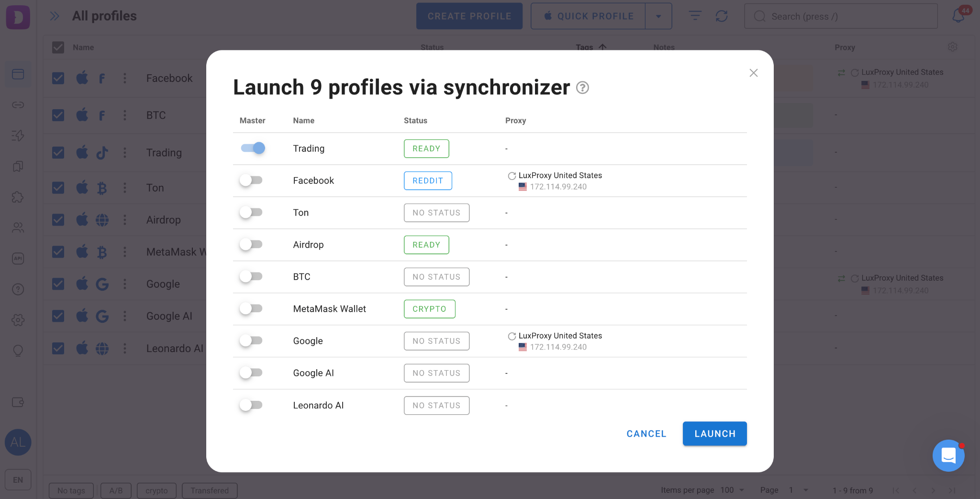
Task: Click Cancel in the synchronizer dialog
Action: [646, 433]
